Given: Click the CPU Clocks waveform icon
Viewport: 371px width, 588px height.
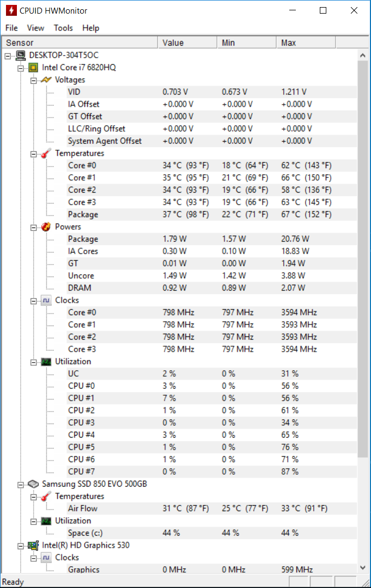Looking at the screenshot, I should click(x=46, y=301).
